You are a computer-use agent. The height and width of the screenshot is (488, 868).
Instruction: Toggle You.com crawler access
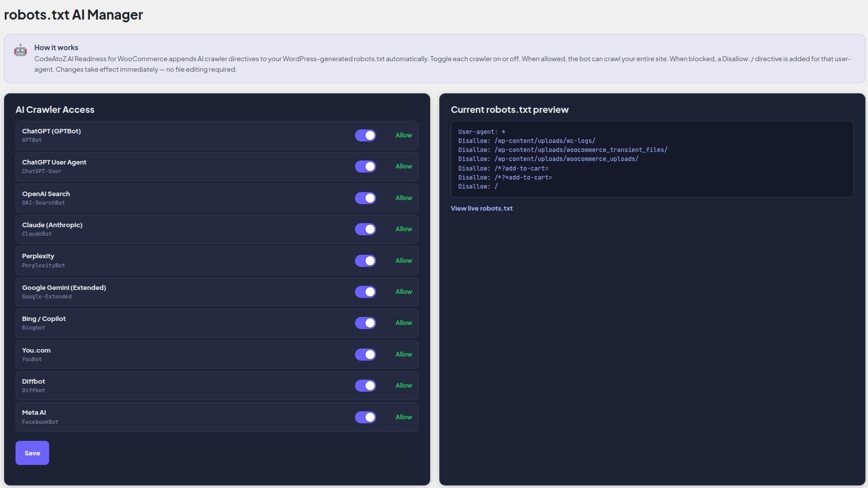[x=366, y=354]
